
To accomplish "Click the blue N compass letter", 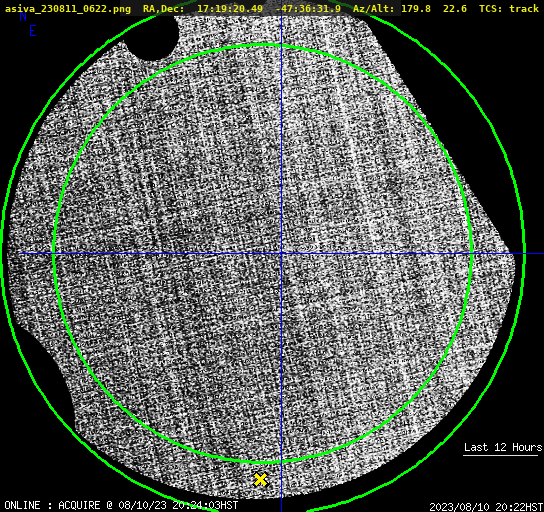I will coord(23,16).
